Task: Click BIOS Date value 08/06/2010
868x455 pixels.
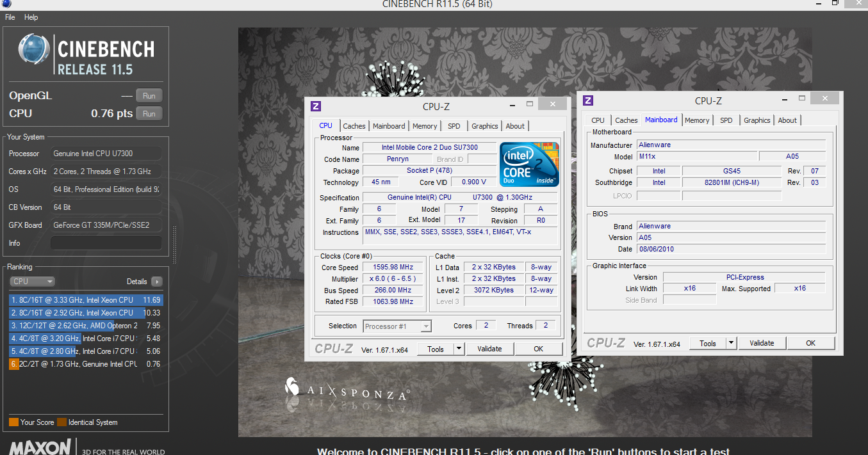Action: click(x=731, y=249)
